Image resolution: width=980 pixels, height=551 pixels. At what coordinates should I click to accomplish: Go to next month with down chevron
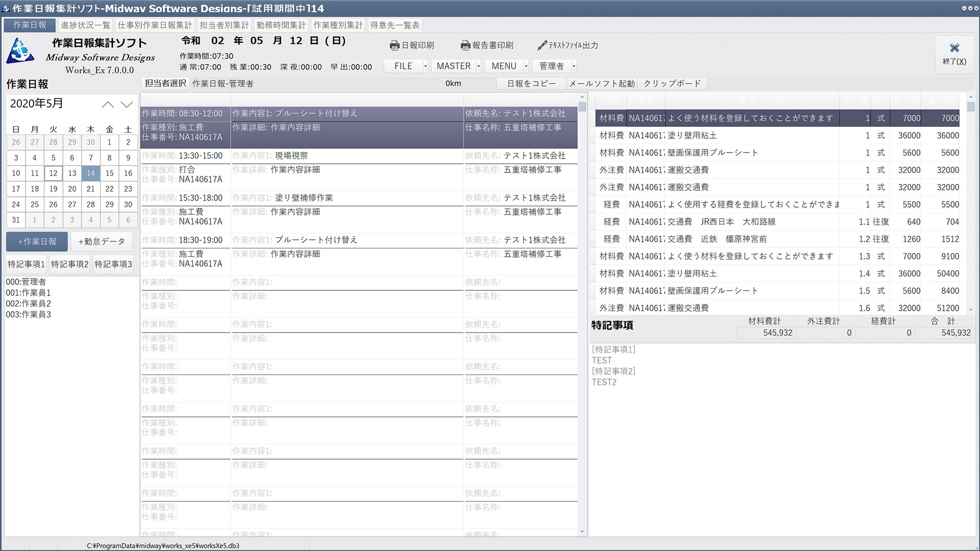pyautogui.click(x=127, y=105)
